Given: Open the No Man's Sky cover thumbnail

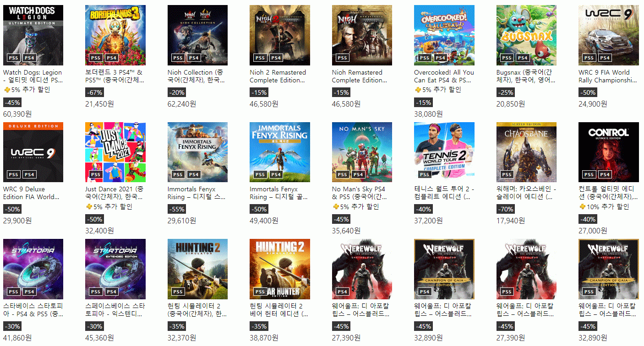Looking at the screenshot, I should (362, 152).
